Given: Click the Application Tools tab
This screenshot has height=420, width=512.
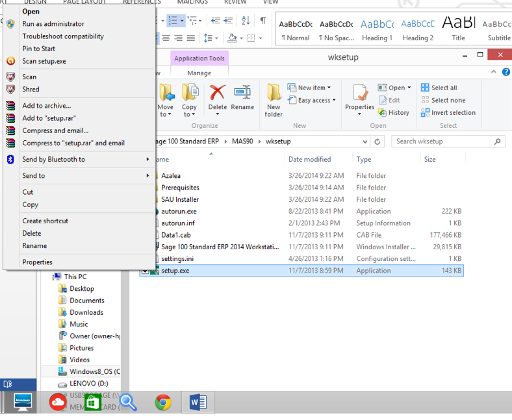Looking at the screenshot, I should [199, 58].
